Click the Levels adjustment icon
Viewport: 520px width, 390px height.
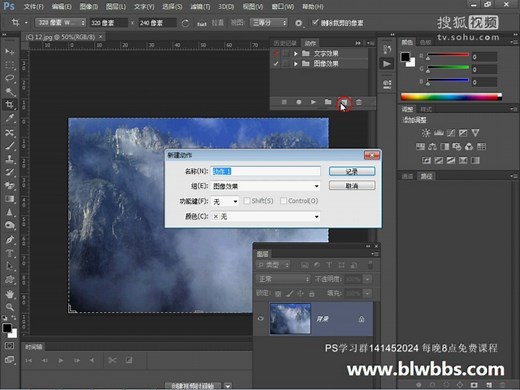tap(438, 133)
